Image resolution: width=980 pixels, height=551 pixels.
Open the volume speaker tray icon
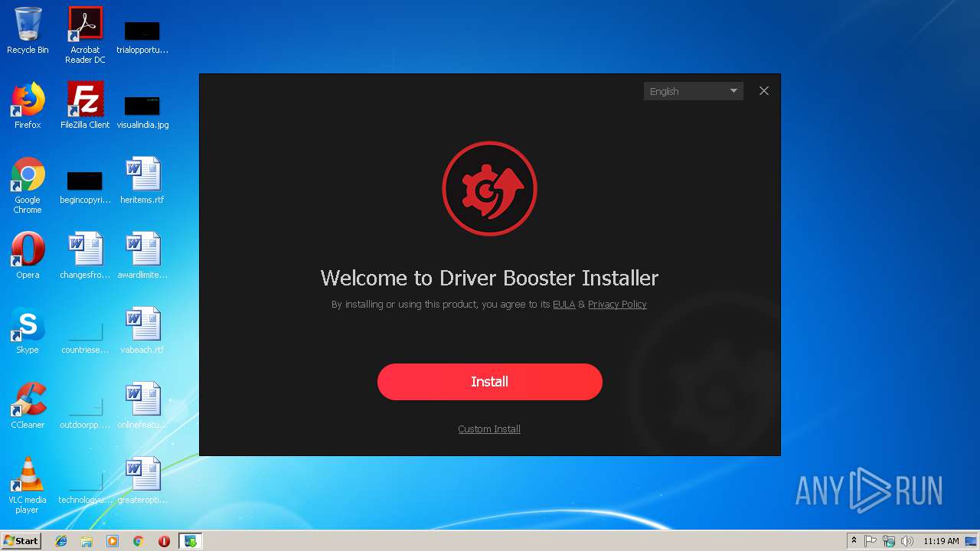(907, 541)
